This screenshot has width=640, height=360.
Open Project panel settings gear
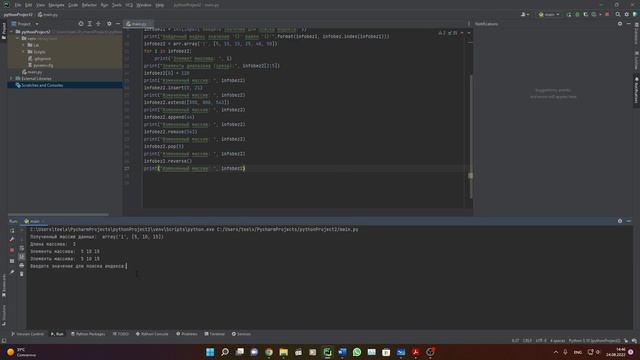click(109, 24)
